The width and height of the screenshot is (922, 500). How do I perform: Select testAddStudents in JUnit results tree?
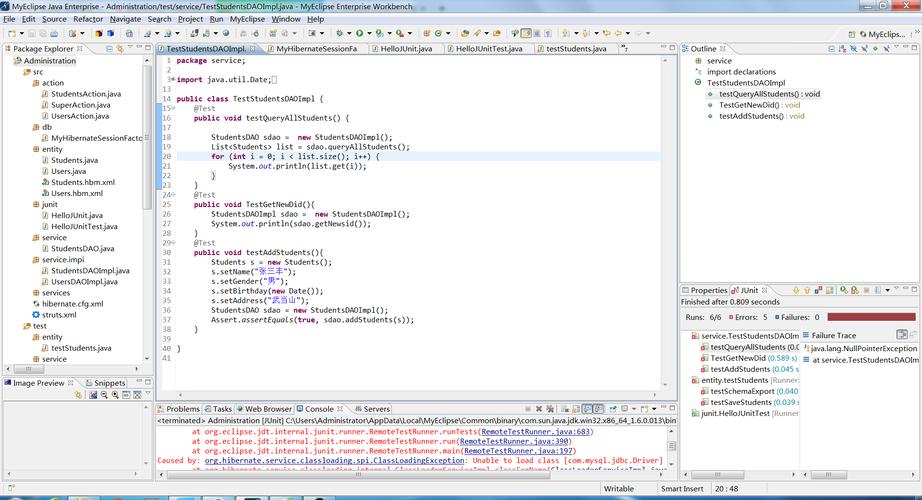coord(740,369)
